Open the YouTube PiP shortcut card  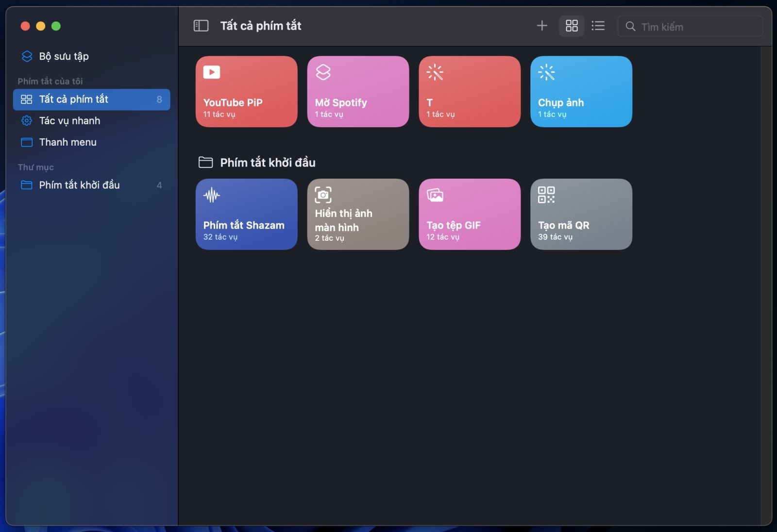247,92
